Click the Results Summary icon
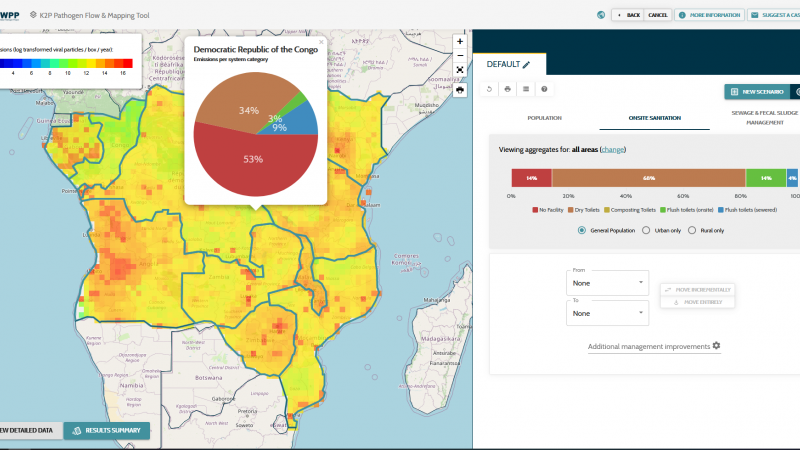The image size is (800, 450). pyautogui.click(x=77, y=431)
